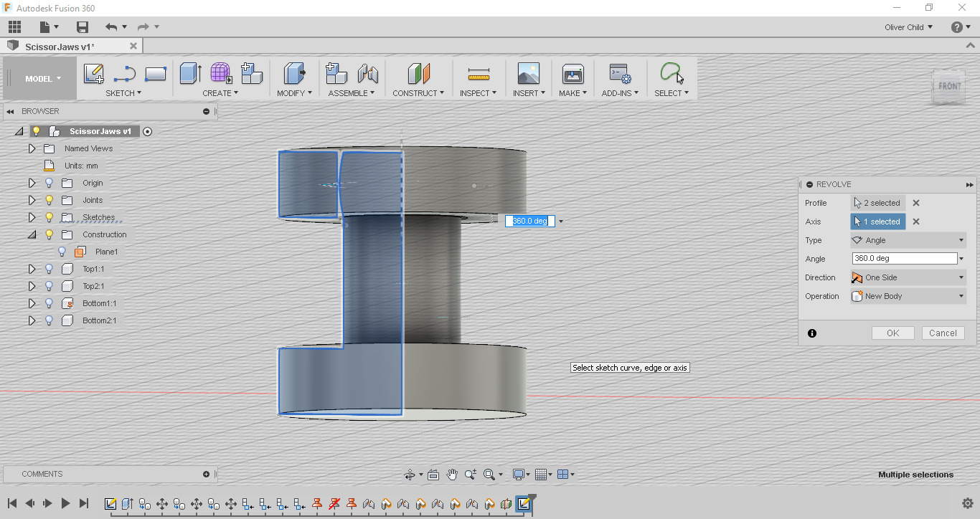Hide the Top1:1 component via its lightbulb

tap(50, 269)
